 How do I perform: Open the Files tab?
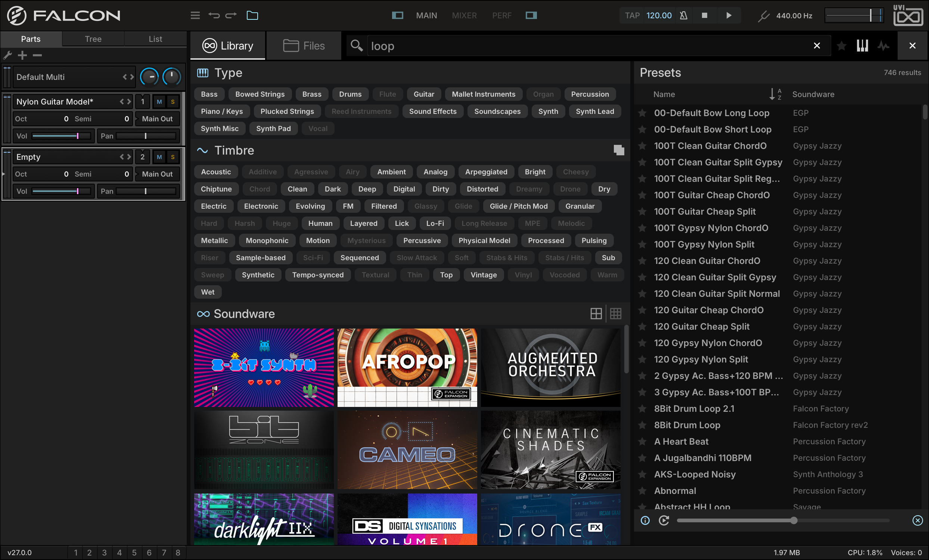point(304,46)
